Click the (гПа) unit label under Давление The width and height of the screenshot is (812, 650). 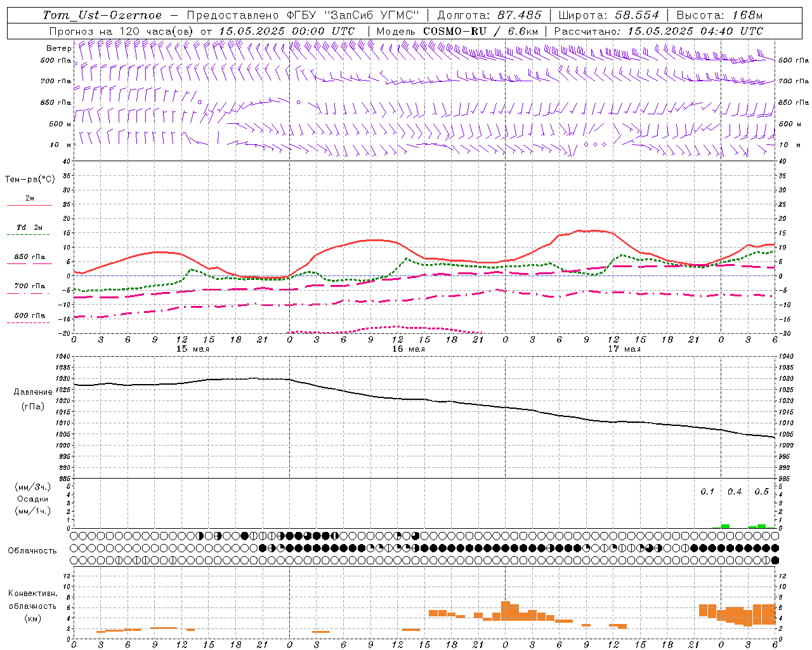tap(33, 406)
